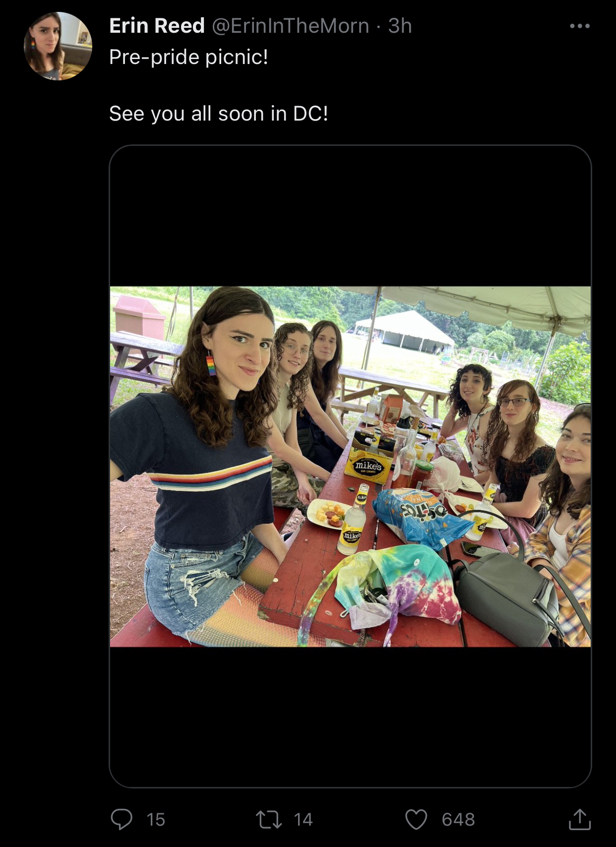Click the reply count 15

point(156,819)
